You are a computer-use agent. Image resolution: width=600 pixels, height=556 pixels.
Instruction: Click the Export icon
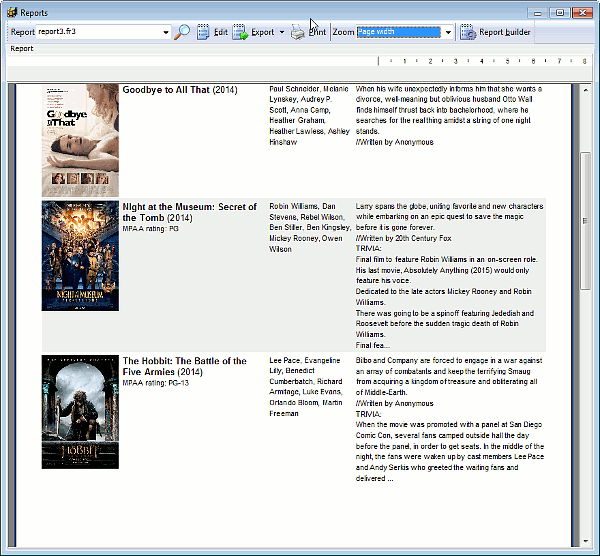point(240,32)
